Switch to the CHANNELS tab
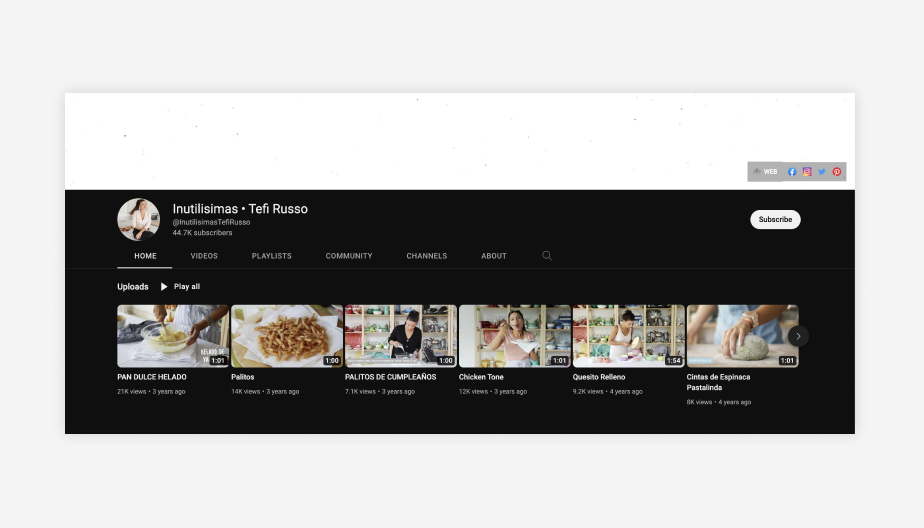924x528 pixels. point(427,256)
